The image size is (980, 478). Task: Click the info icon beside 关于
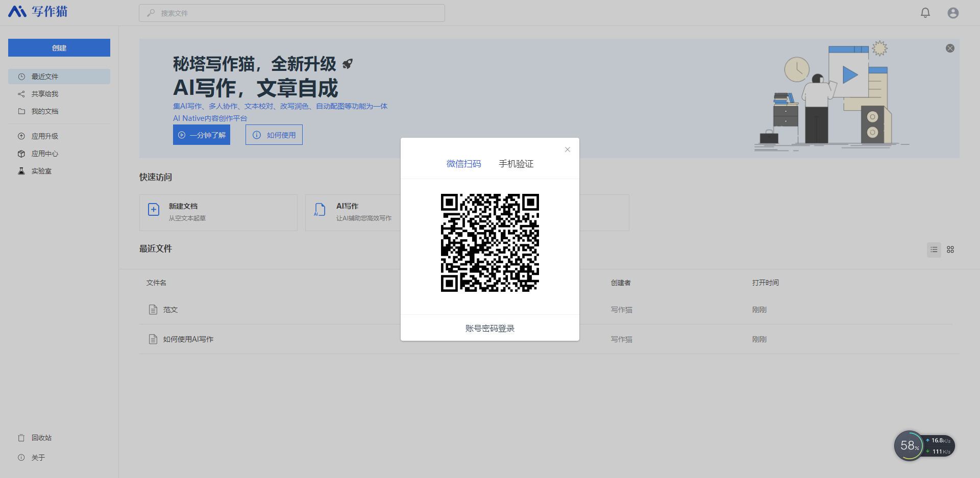pyautogui.click(x=21, y=458)
